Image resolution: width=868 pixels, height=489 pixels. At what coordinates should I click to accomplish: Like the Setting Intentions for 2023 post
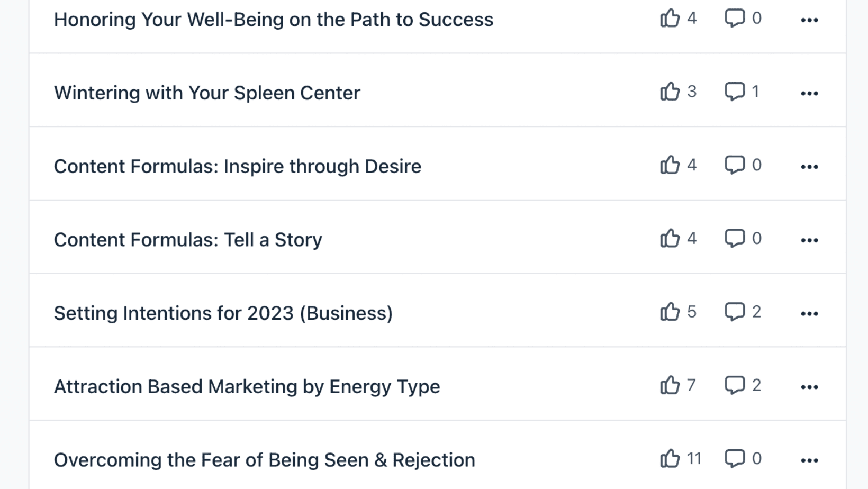[x=670, y=312]
